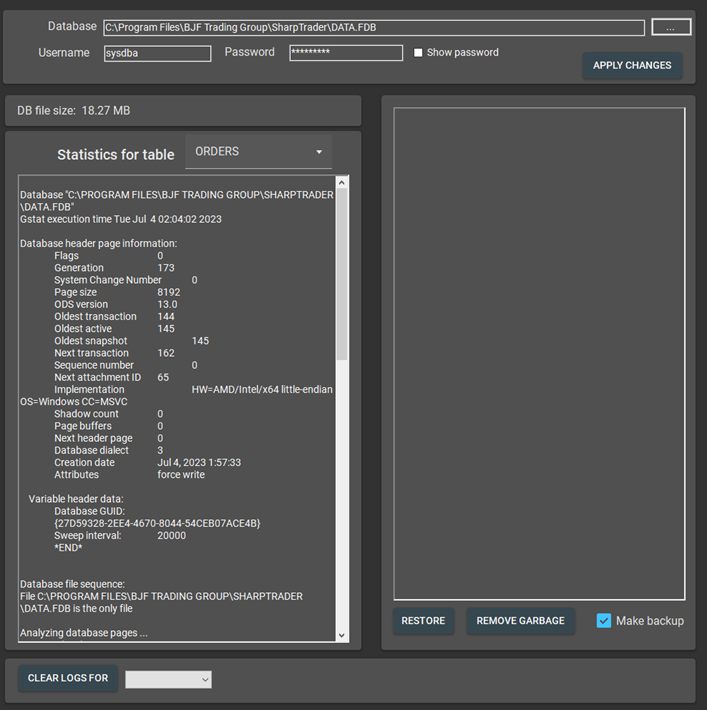Click the DB file size label

74,110
